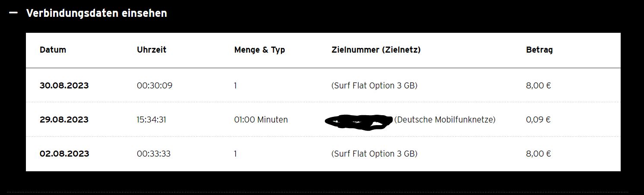Click the Zielnummer (Zielnetz) column header
Viewport: 644px width, 195px height.
(x=376, y=50)
